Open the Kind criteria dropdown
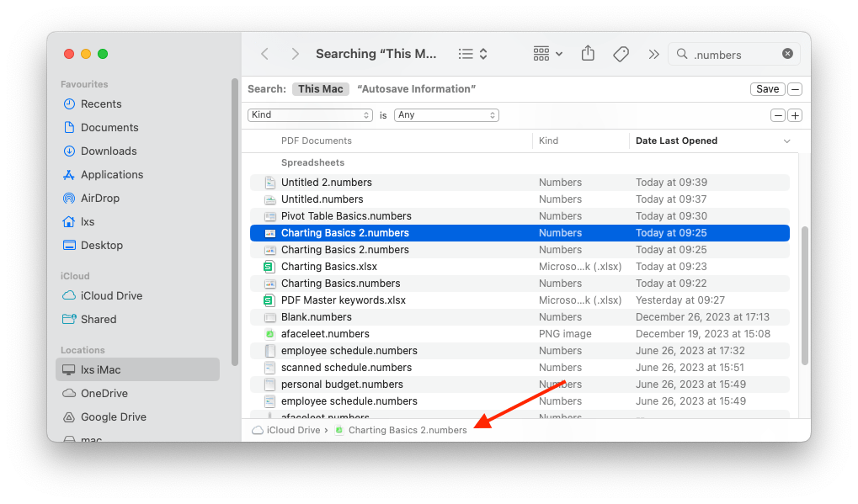 (x=310, y=115)
